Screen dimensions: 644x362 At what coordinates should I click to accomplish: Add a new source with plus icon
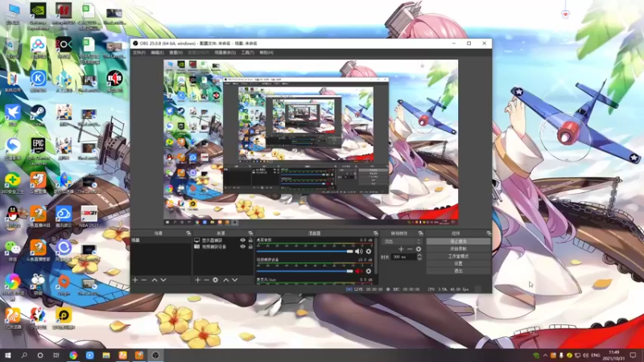coord(197,280)
